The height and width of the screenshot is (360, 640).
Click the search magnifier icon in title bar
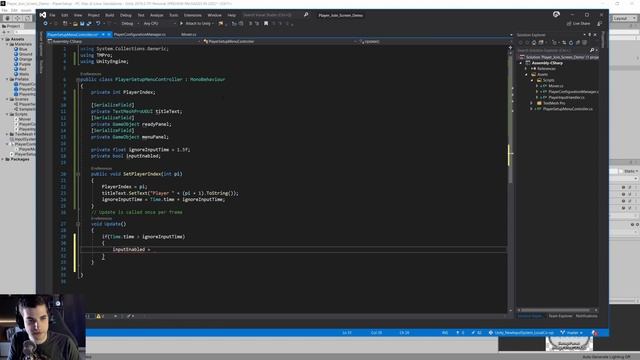click(306, 15)
